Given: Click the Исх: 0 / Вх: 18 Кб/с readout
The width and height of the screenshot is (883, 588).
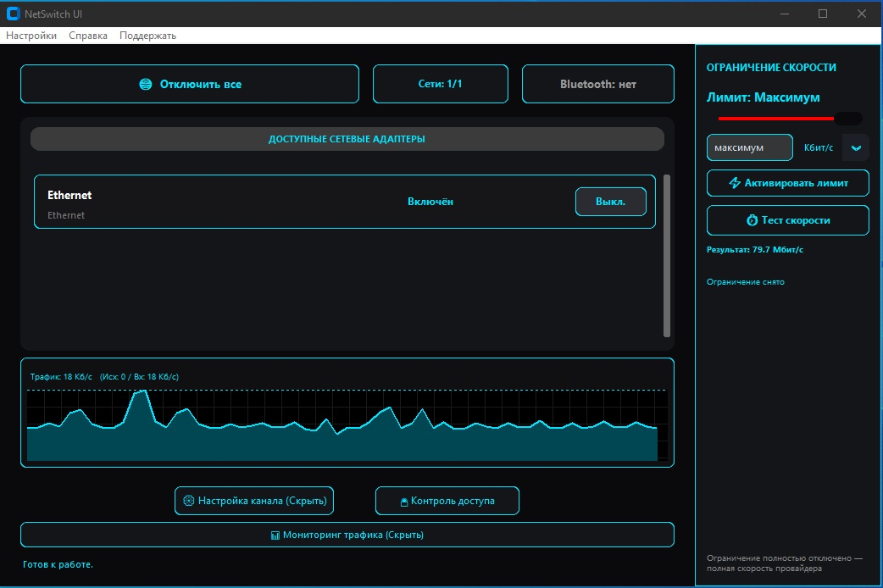Looking at the screenshot, I should (x=139, y=377).
